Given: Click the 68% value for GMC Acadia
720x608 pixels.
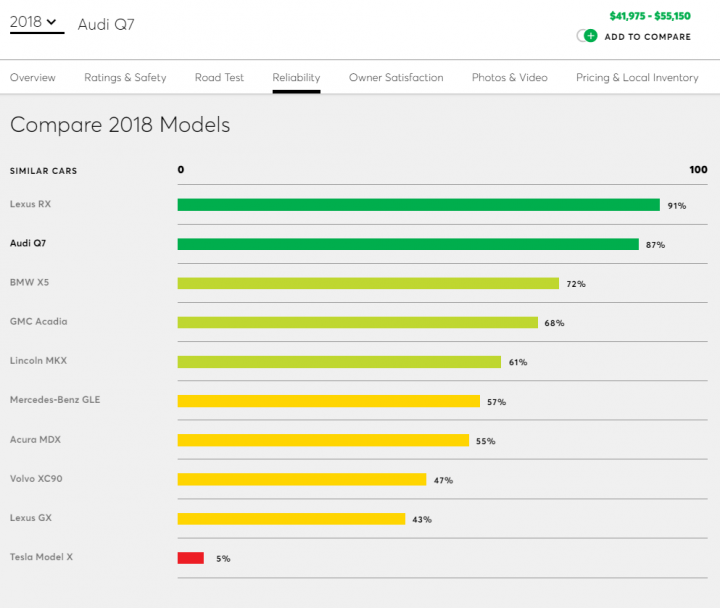Looking at the screenshot, I should click(554, 323).
